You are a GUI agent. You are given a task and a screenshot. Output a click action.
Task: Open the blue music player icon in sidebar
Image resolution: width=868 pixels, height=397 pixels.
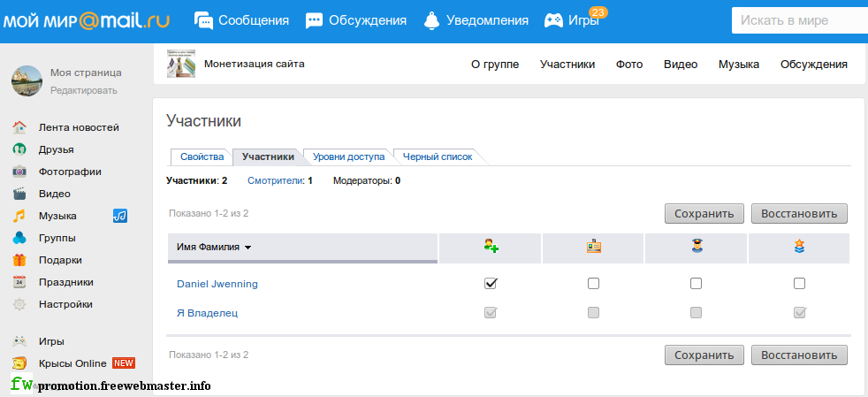pyautogui.click(x=120, y=216)
